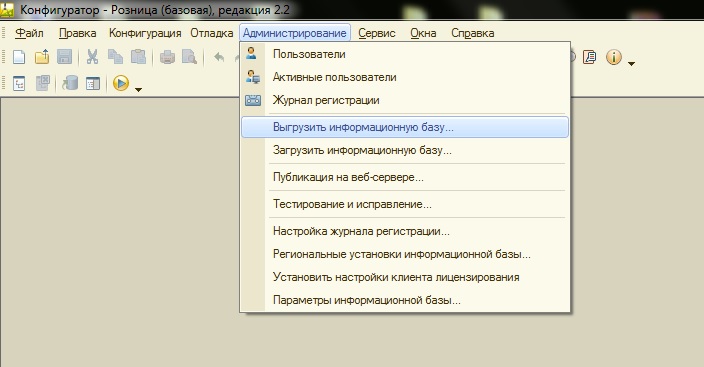The width and height of the screenshot is (704, 367).
Task: Choose Выгрузить информационную базу
Action: tap(405, 127)
